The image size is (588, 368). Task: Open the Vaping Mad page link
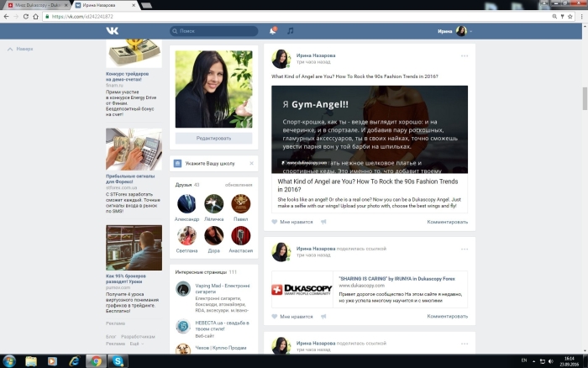[222, 288]
